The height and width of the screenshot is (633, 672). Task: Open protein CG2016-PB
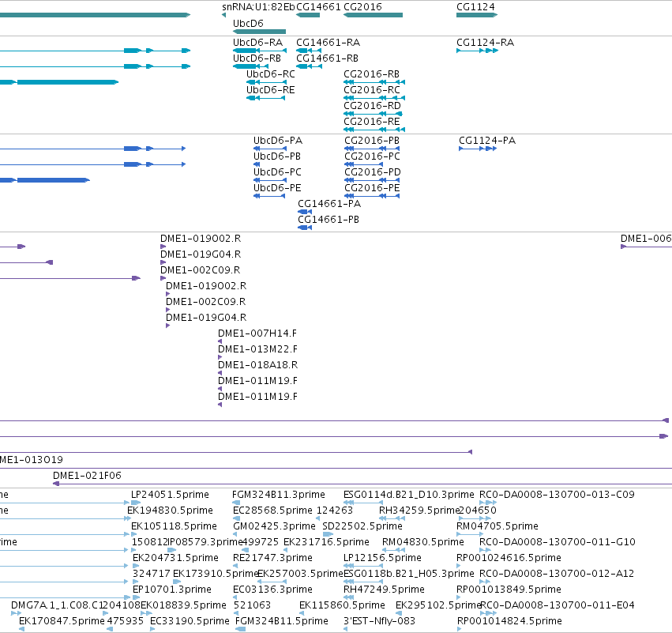click(x=372, y=141)
